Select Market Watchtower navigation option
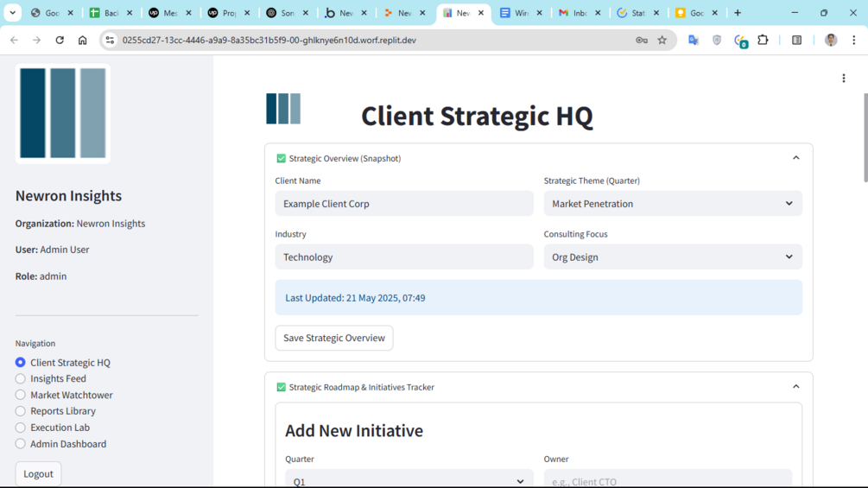868x488 pixels. (64, 395)
